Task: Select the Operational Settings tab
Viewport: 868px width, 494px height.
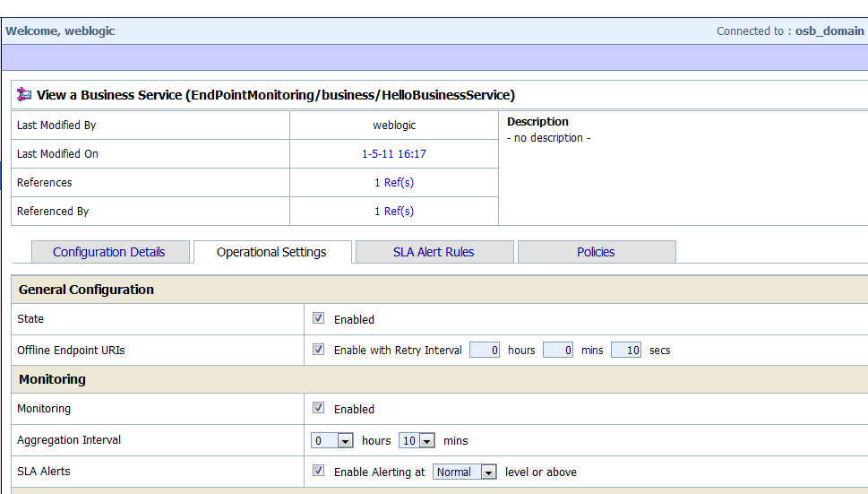Action: point(271,252)
